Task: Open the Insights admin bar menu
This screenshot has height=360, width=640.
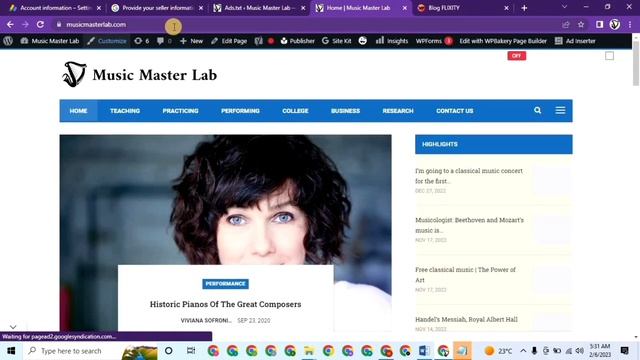Action: coord(392,41)
